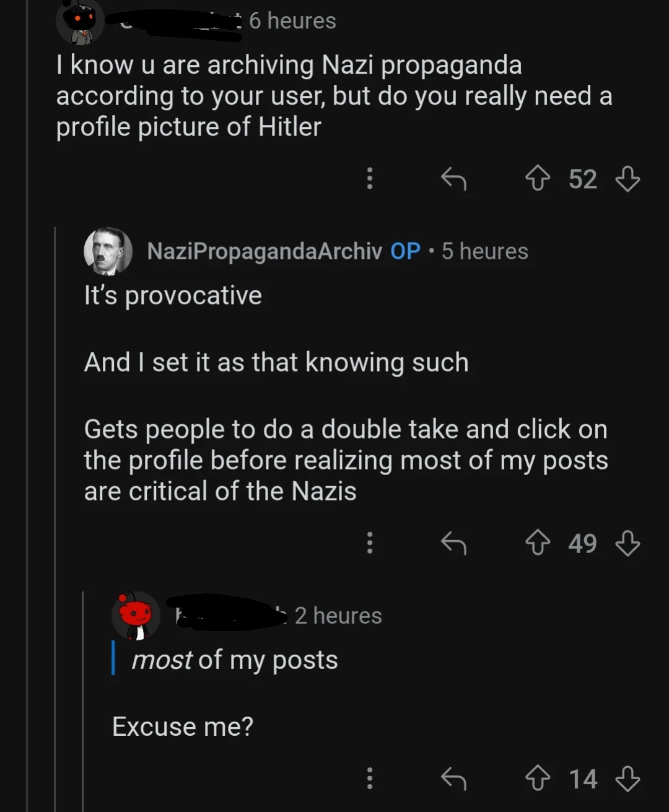Image resolution: width=669 pixels, height=812 pixels.
Task: Reply to the NaziPropagandaArchiv comment
Action: coord(453,544)
